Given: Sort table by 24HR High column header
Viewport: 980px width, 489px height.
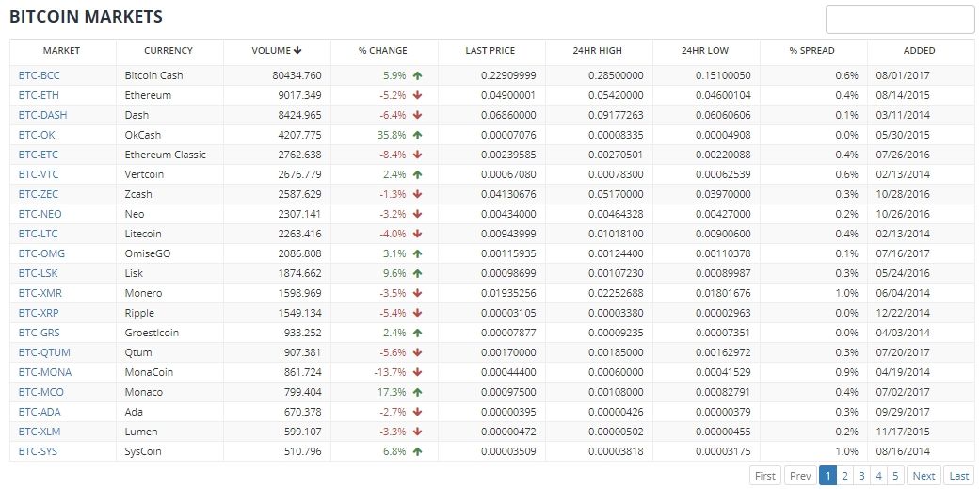Looking at the screenshot, I should [x=599, y=51].
